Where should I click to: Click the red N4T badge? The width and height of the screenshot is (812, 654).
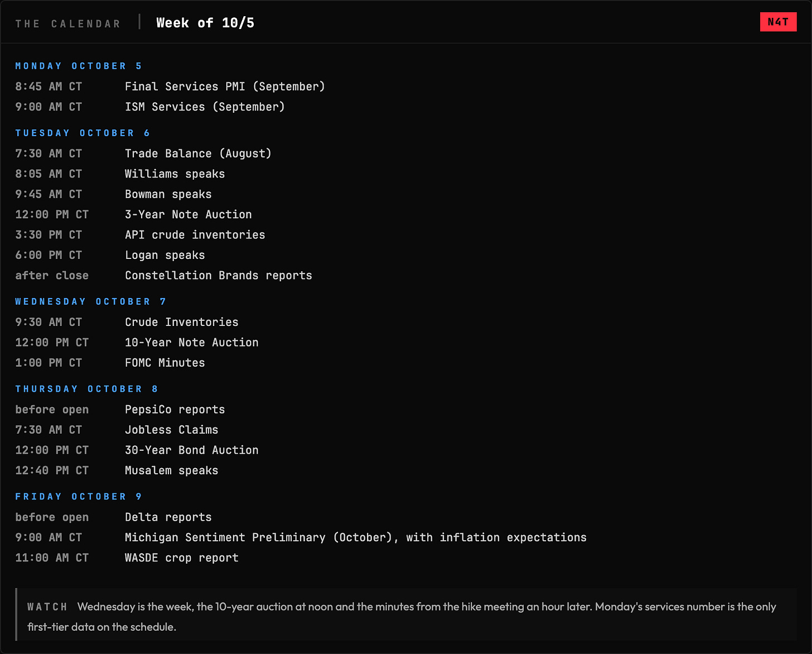coord(778,22)
